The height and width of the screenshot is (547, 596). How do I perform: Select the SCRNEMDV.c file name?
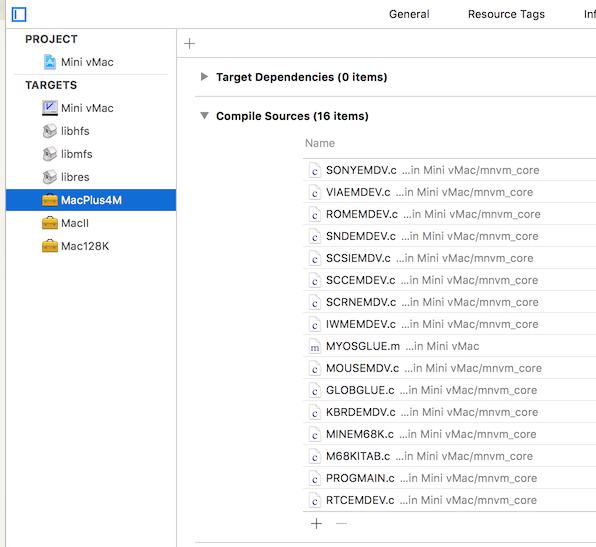[361, 303]
